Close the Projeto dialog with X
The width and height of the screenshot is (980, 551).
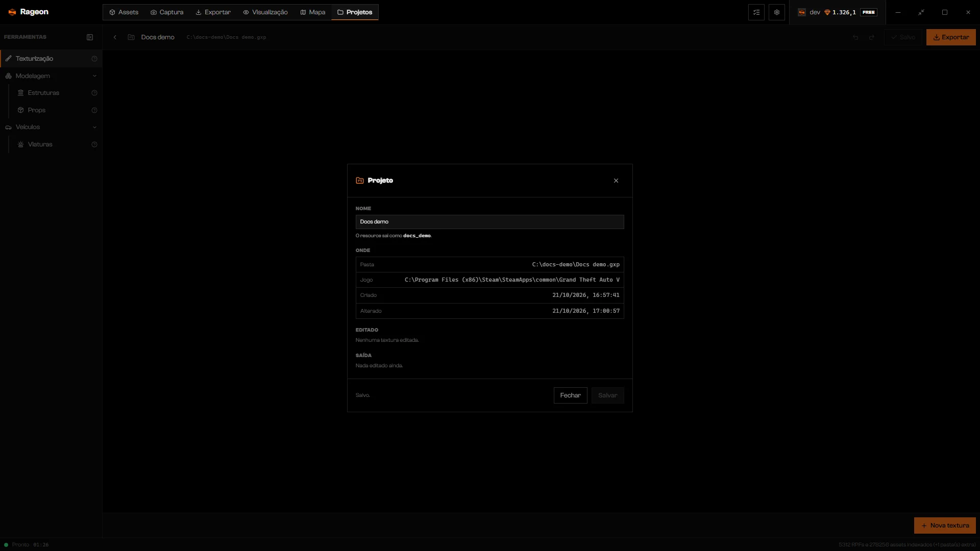(x=616, y=181)
